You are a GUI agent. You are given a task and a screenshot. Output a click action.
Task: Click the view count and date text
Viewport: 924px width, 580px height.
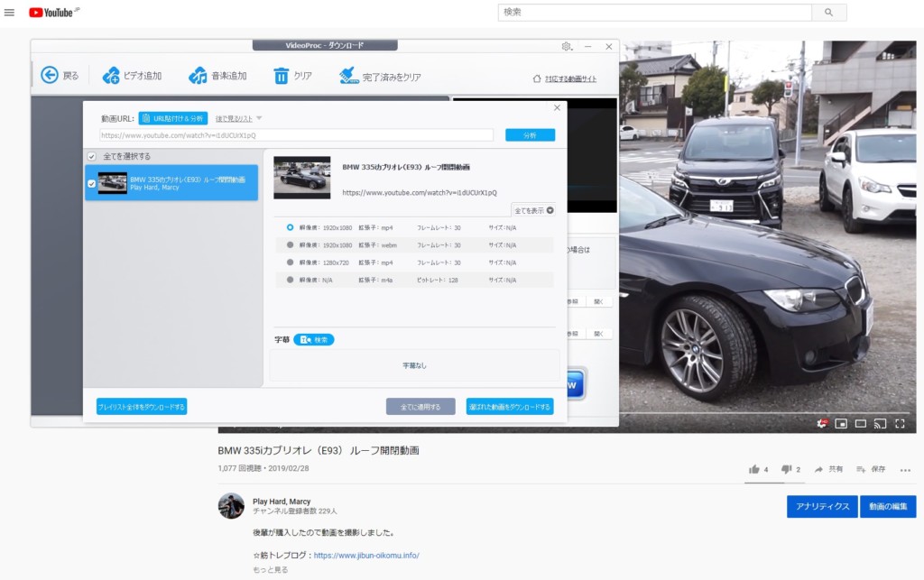263,469
